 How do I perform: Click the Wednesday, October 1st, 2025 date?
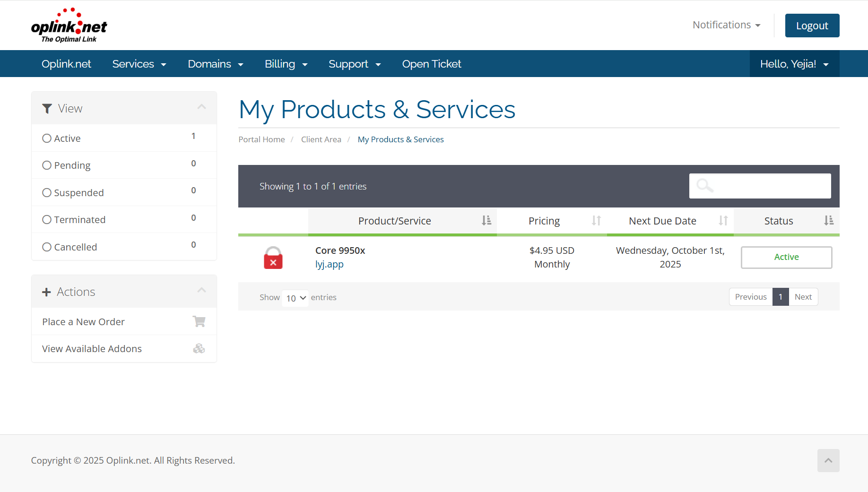(670, 257)
